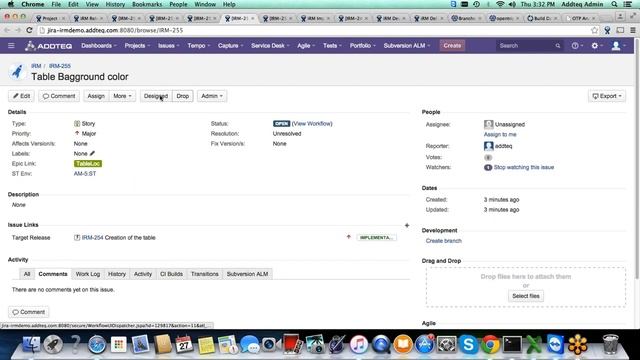Open Chrome menu icon in toolbar
Viewport: 640px width, 360px height.
[x=633, y=30]
